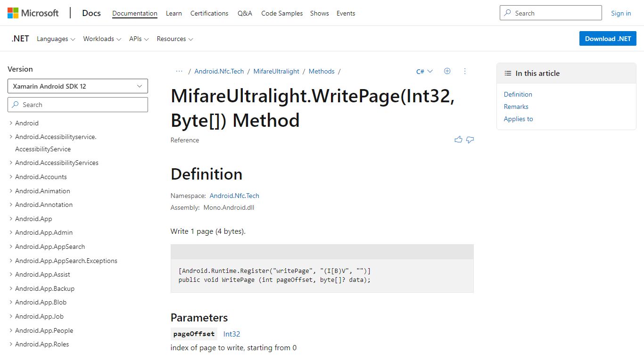Open the Events tab

[x=346, y=13]
